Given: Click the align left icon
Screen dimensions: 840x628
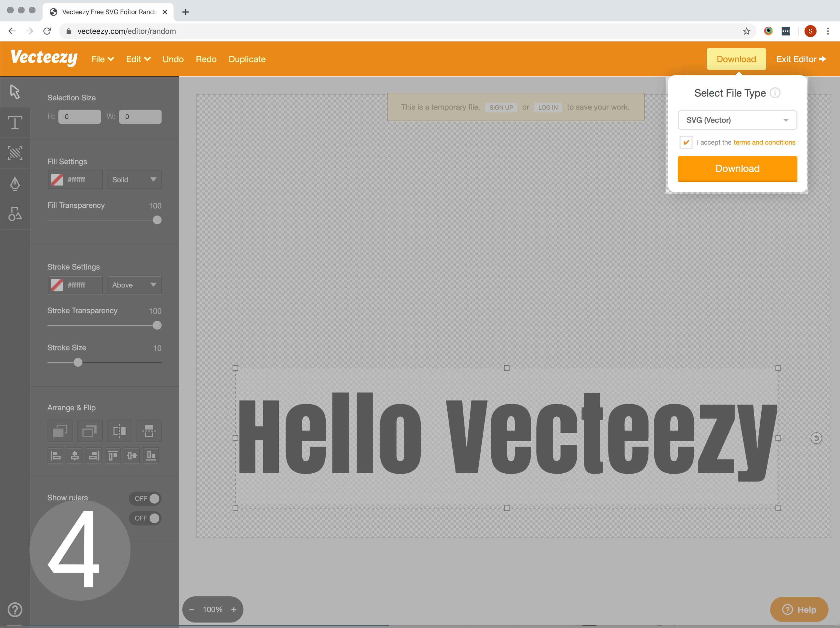Looking at the screenshot, I should tap(56, 455).
